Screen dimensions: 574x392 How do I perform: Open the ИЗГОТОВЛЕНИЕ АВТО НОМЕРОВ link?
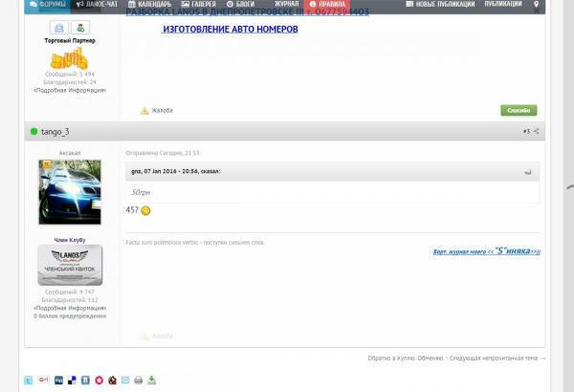click(x=230, y=30)
